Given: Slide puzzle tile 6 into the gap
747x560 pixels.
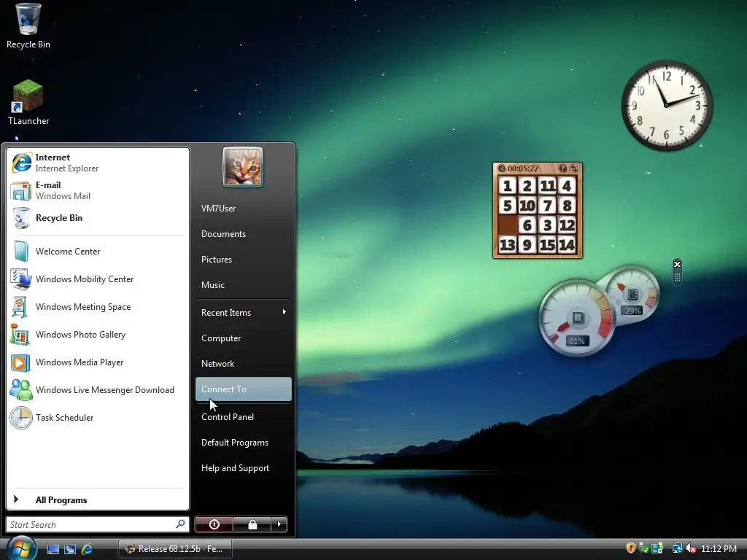Looking at the screenshot, I should point(527,225).
